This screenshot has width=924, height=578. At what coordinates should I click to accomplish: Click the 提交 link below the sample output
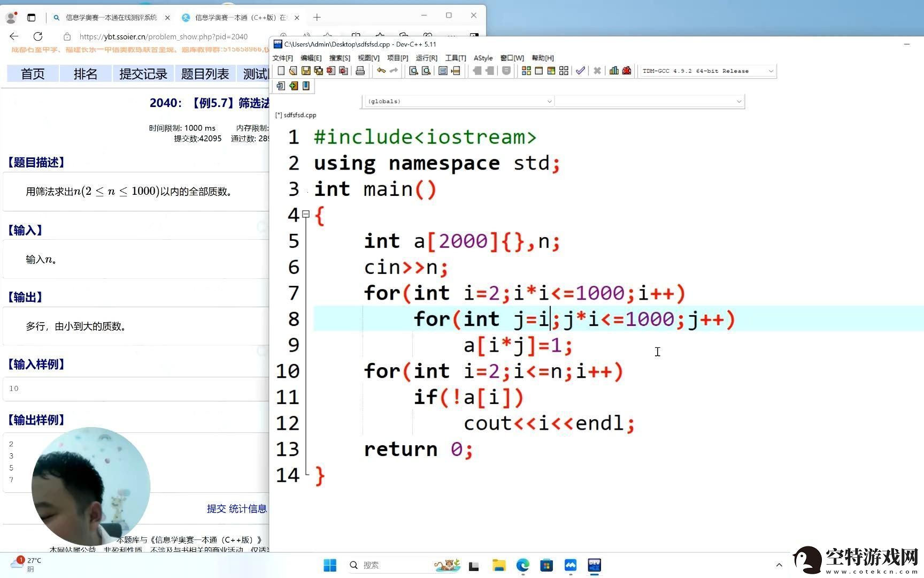pos(216,509)
